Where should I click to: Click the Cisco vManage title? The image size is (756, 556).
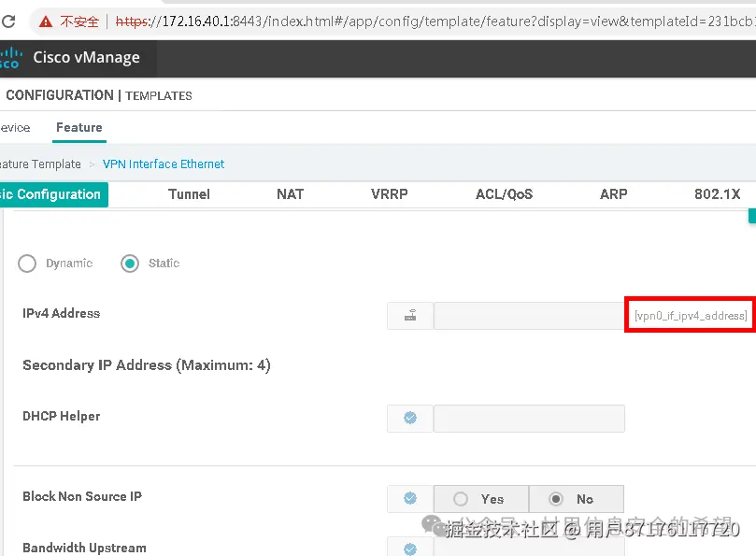86,57
